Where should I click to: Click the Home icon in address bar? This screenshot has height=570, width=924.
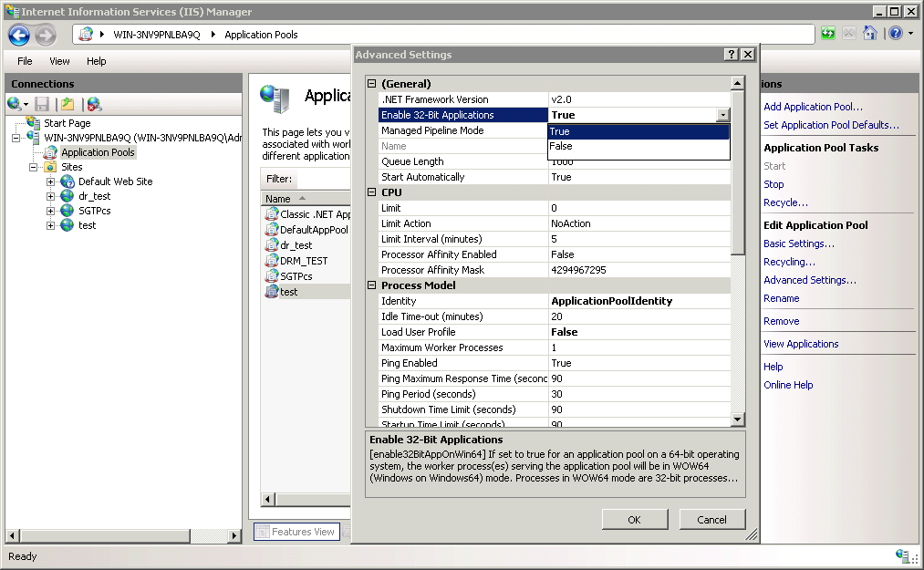870,34
